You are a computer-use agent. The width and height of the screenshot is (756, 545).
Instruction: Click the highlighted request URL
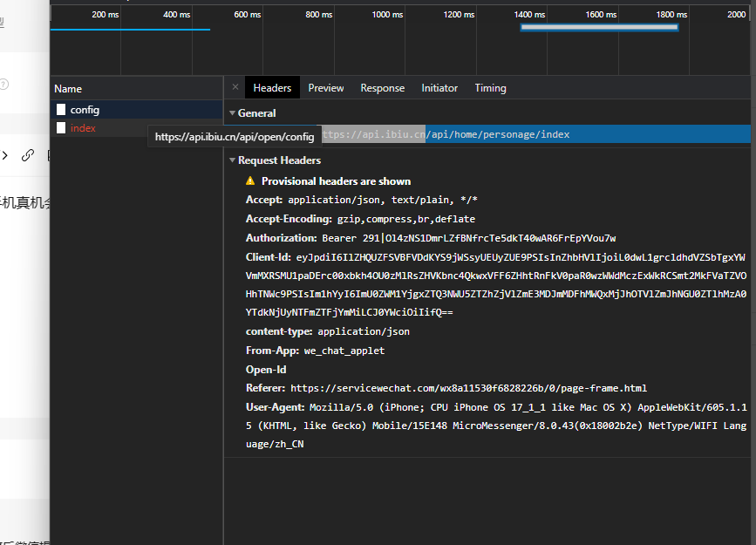446,134
